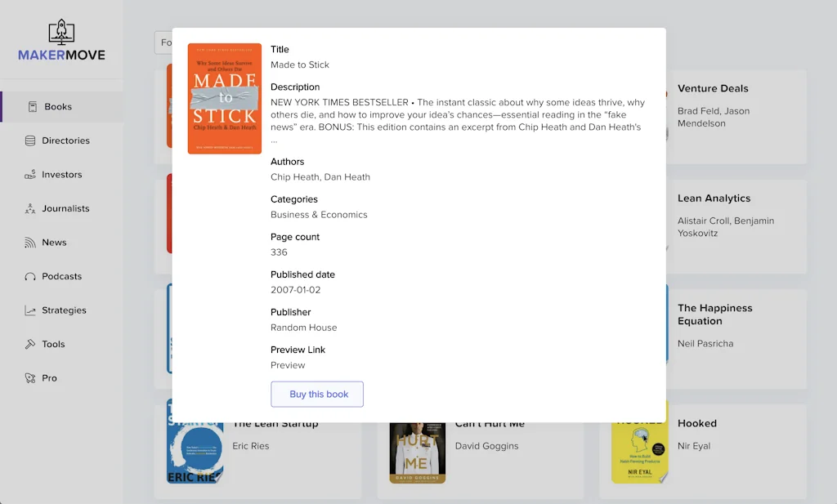
Task: Navigate to the Podcasts menu entry
Action: (60, 276)
